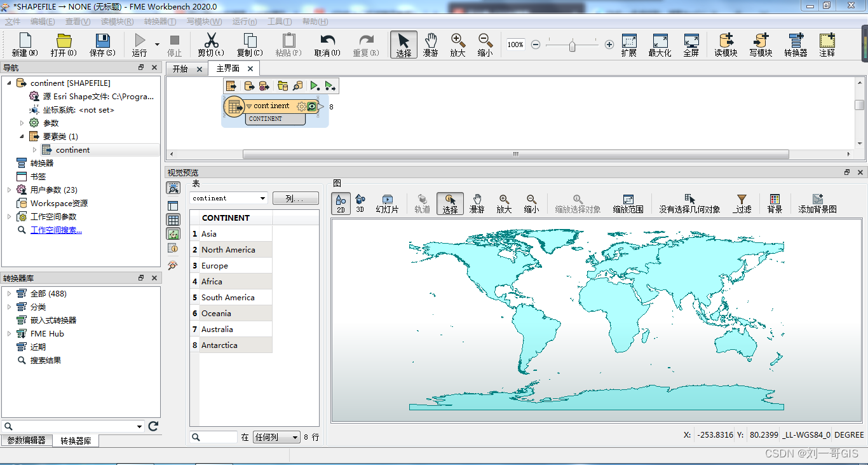Expand the 参数 node in navigator
Screen dimensions: 868x465
click(x=22, y=123)
